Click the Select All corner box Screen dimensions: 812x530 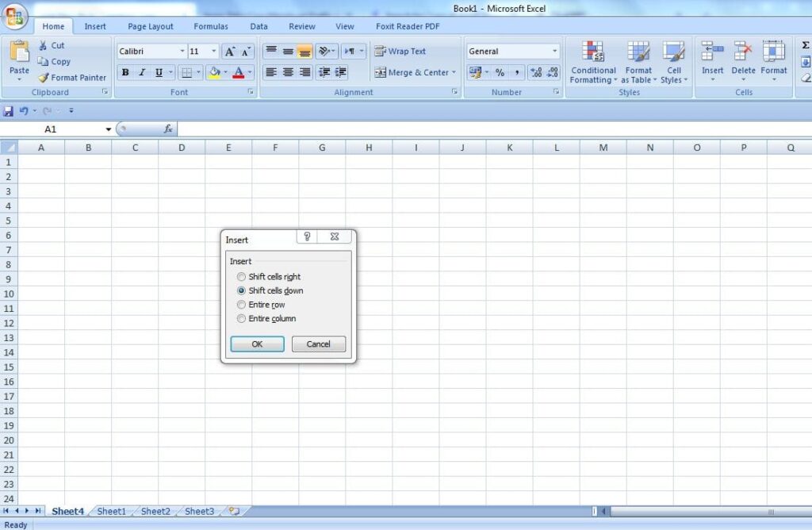[x=9, y=148]
